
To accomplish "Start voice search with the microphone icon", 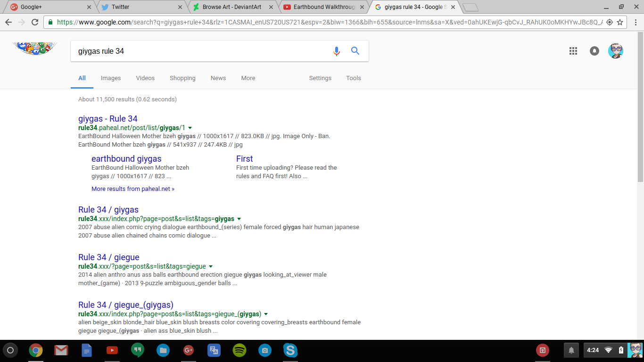I will (x=336, y=51).
